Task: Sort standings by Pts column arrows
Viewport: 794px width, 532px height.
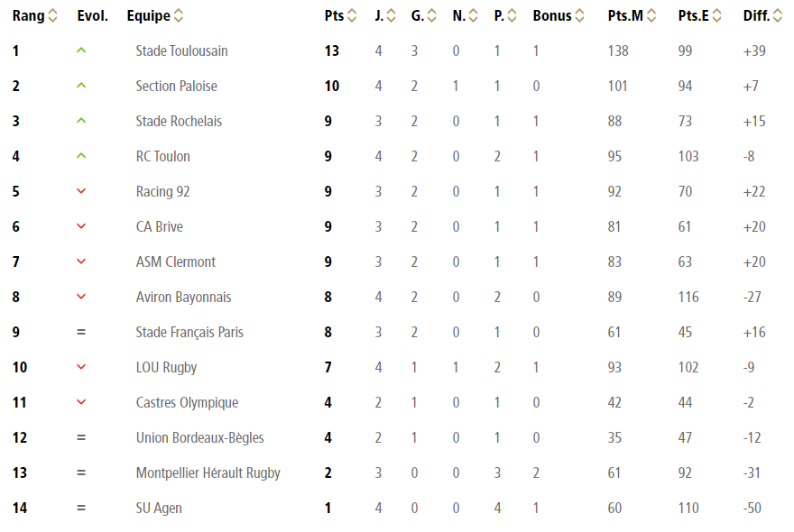Action: [352, 16]
